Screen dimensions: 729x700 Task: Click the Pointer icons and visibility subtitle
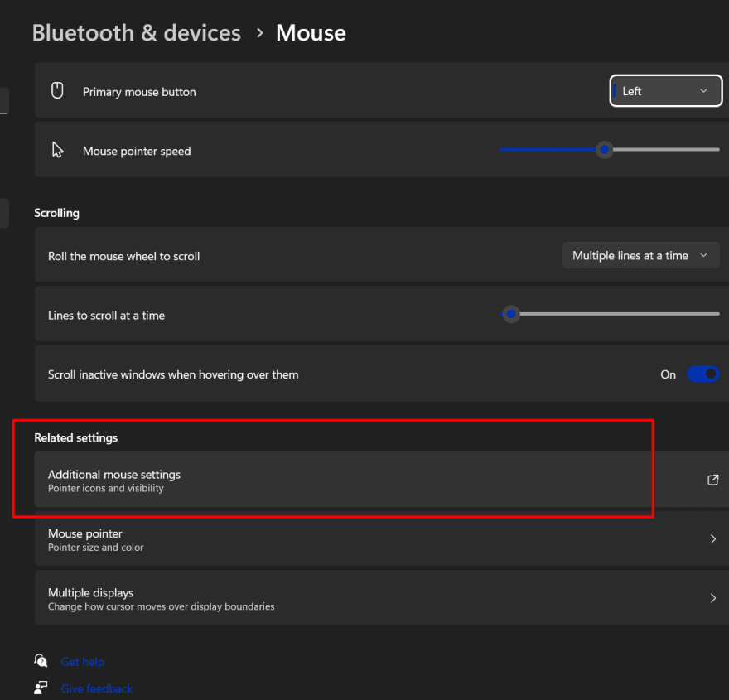[x=105, y=489]
